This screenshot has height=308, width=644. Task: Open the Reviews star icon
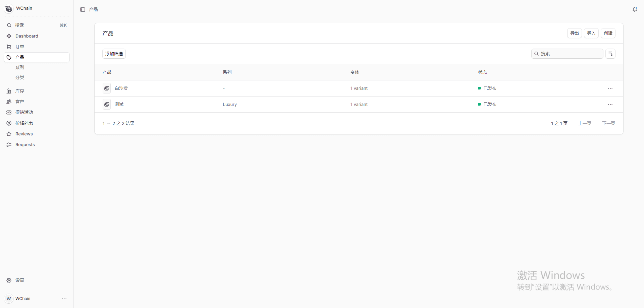[x=9, y=134]
